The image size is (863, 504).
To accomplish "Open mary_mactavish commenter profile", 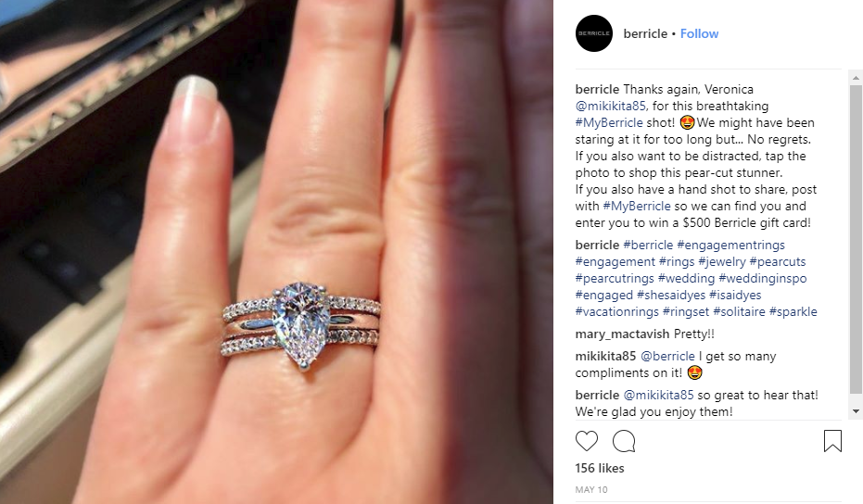I will coord(622,334).
